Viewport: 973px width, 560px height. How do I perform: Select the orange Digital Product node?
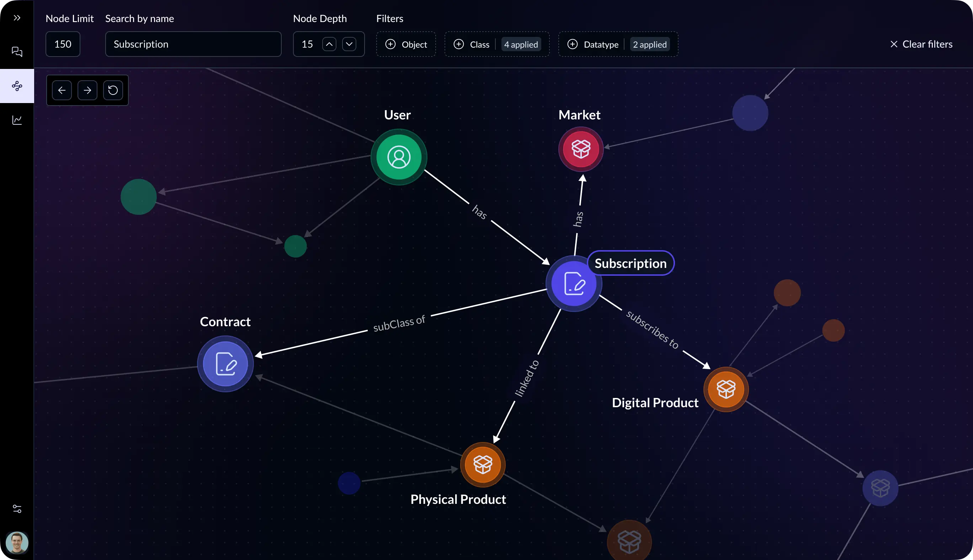coord(726,389)
